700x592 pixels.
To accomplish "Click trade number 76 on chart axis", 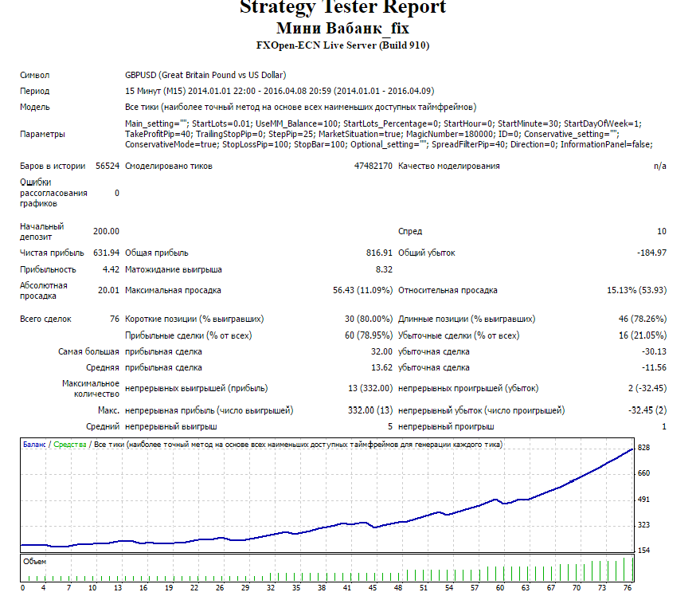I will coord(628,587).
